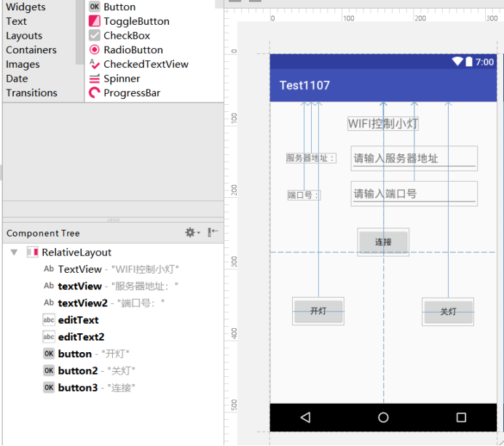
Task: Select the 请输入服务器地址 input field
Action: coord(414,159)
